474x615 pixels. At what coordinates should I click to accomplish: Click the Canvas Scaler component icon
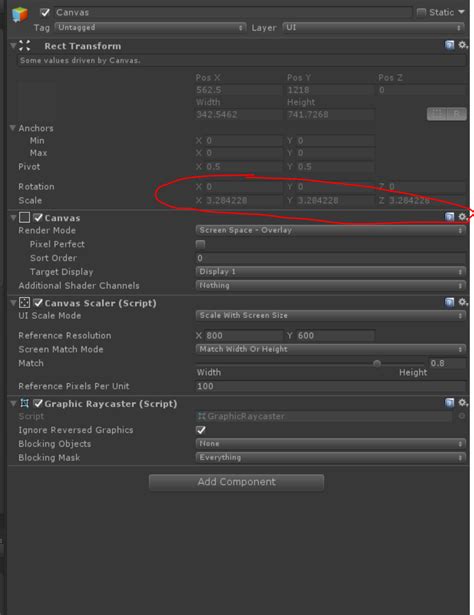[x=24, y=302]
